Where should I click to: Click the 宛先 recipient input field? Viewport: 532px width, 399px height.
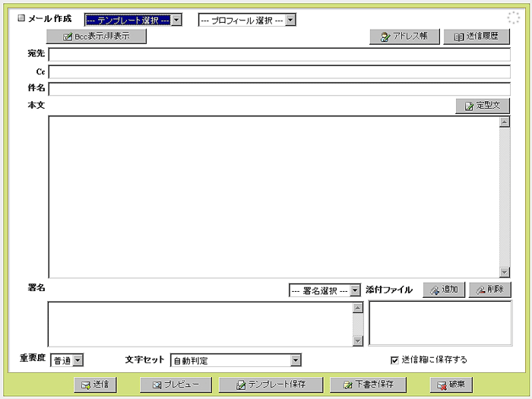(x=279, y=55)
